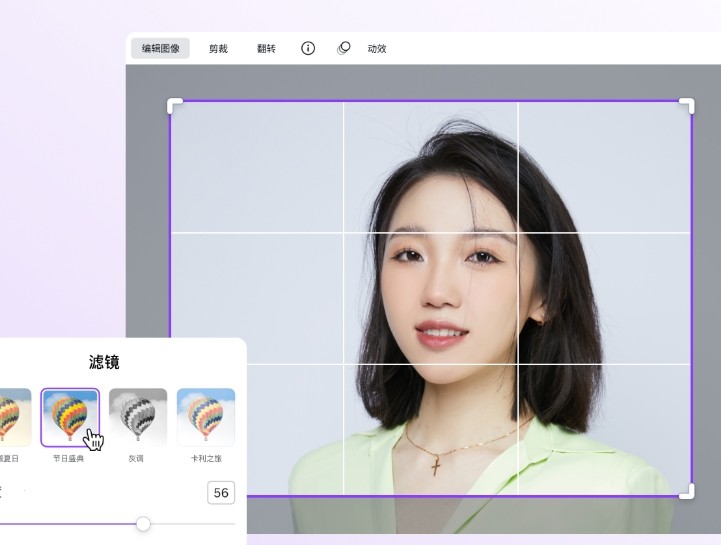Click the 滤镜 (Filters) panel heading
This screenshot has width=721, height=545.
pos(104,362)
